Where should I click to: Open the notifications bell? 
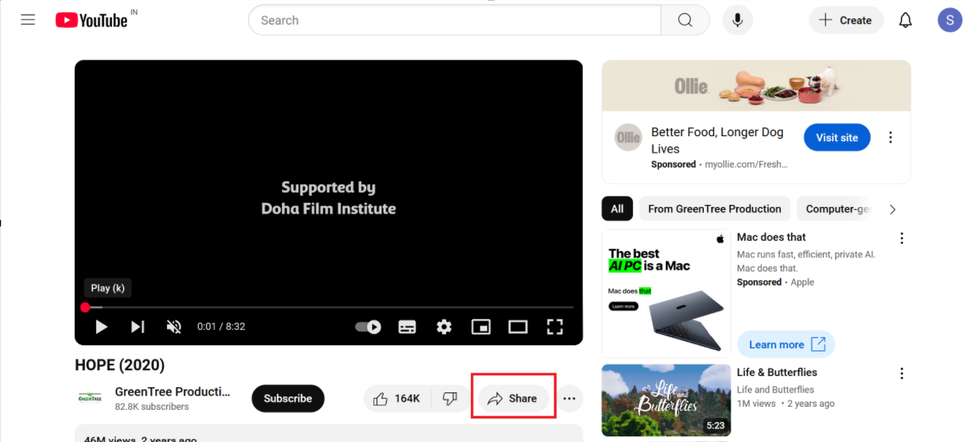(905, 20)
